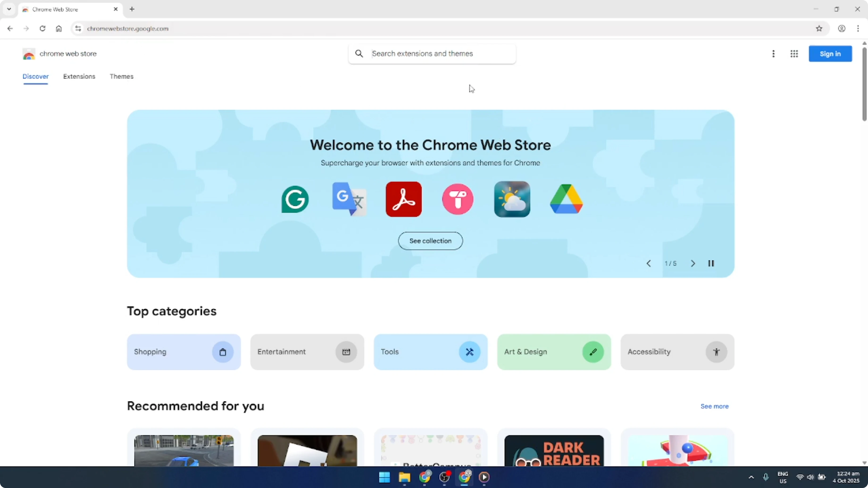Open the web store three-dot menu

tap(773, 54)
